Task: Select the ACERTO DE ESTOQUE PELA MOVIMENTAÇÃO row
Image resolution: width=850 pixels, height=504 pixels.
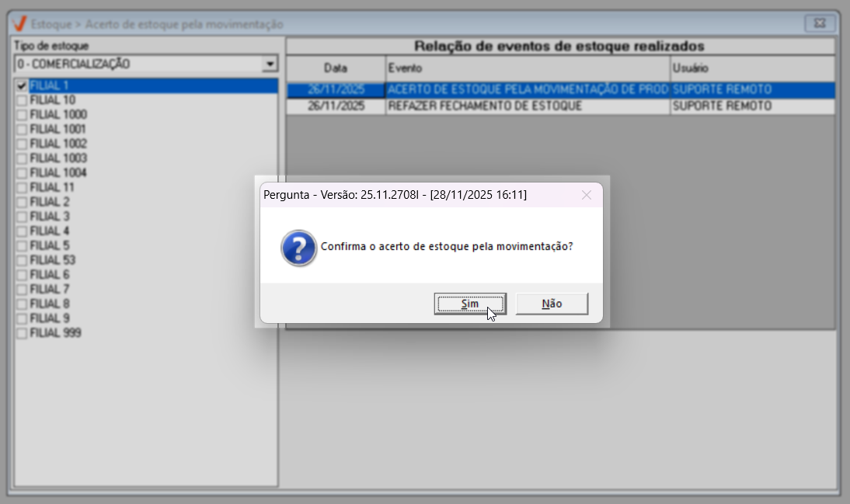Action: pyautogui.click(x=560, y=90)
